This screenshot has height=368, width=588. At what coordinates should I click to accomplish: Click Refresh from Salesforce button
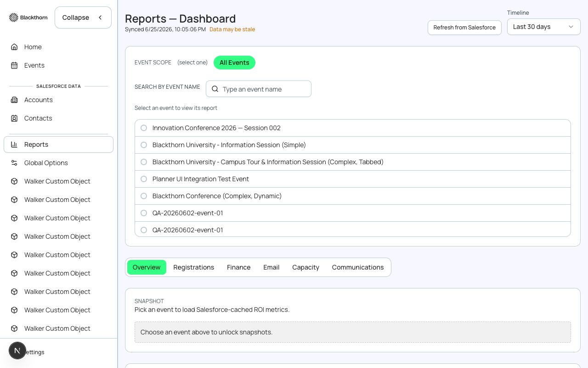(x=464, y=28)
